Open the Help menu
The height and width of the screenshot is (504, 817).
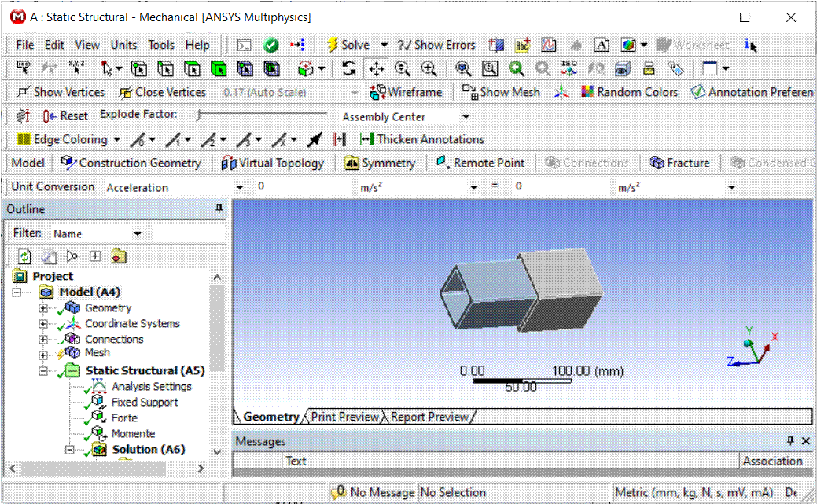coord(197,46)
